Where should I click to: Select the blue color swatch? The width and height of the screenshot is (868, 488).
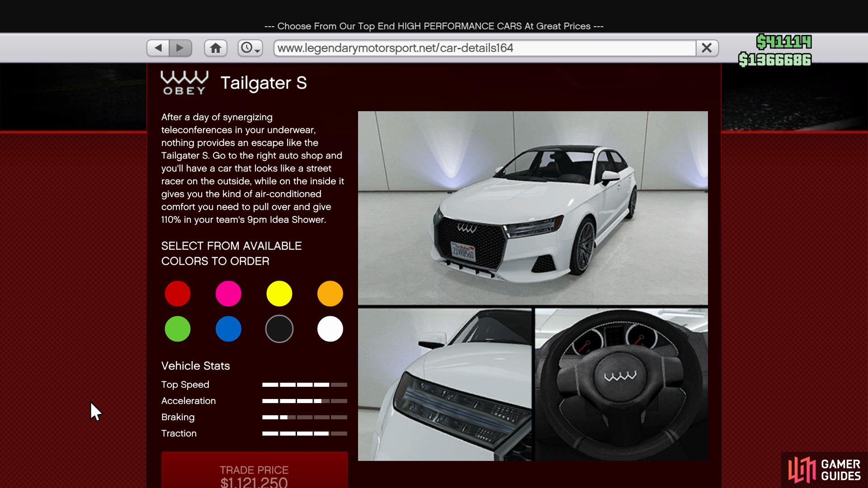(x=228, y=329)
